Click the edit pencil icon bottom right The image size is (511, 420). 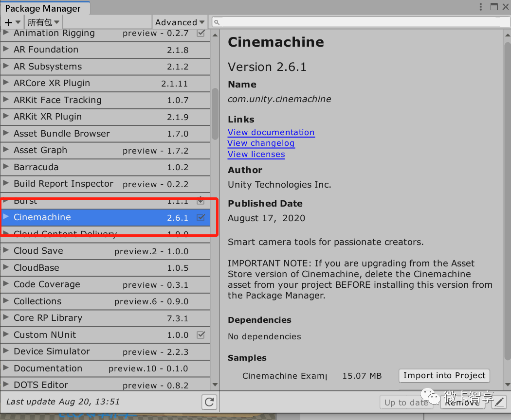(x=499, y=402)
